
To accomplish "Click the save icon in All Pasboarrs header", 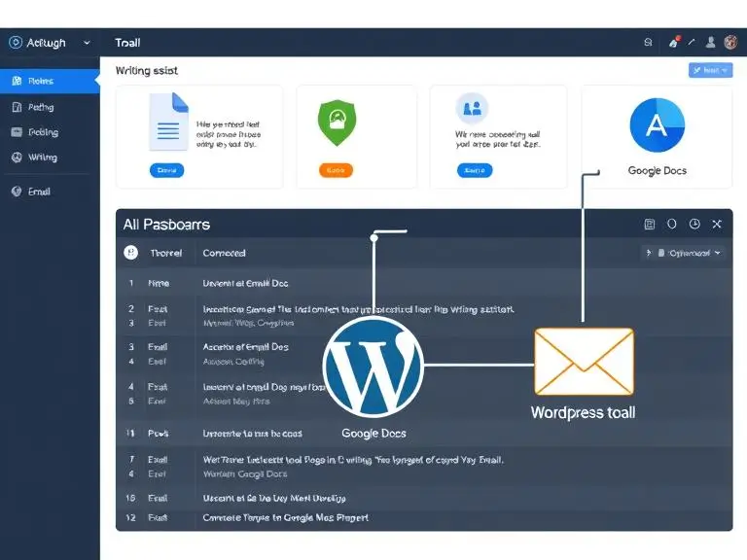I will tap(650, 225).
